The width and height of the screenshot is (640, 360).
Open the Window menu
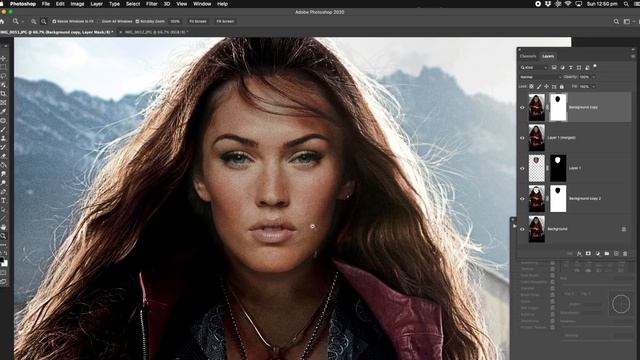(x=202, y=4)
